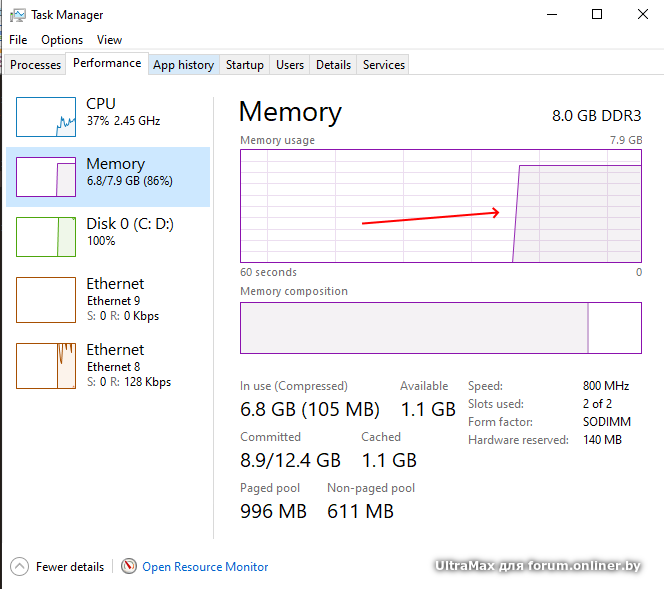Switch to the Startup tab
This screenshot has height=589, width=664.
(x=245, y=65)
